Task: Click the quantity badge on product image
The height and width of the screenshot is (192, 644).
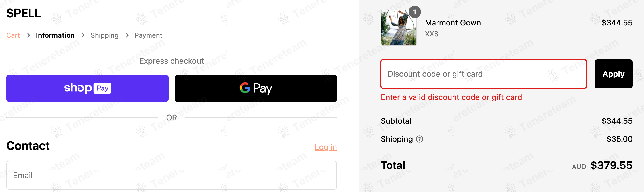Action: click(415, 12)
